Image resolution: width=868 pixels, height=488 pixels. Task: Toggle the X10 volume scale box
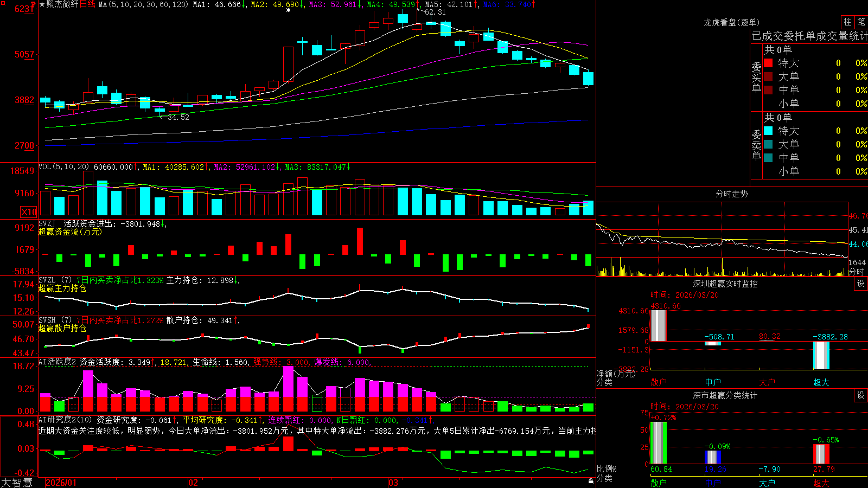coord(29,212)
